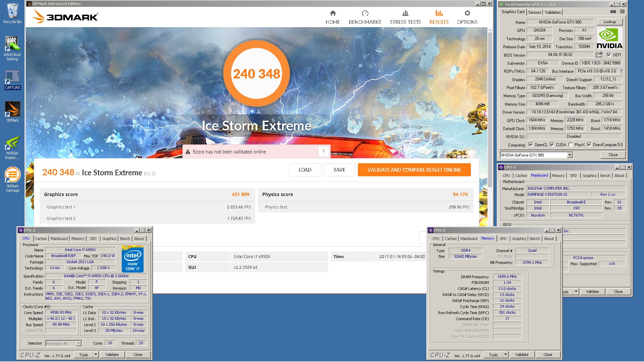This screenshot has height=362, width=644.
Task: Click the Bus Interface question mark icon
Action: (621, 71)
